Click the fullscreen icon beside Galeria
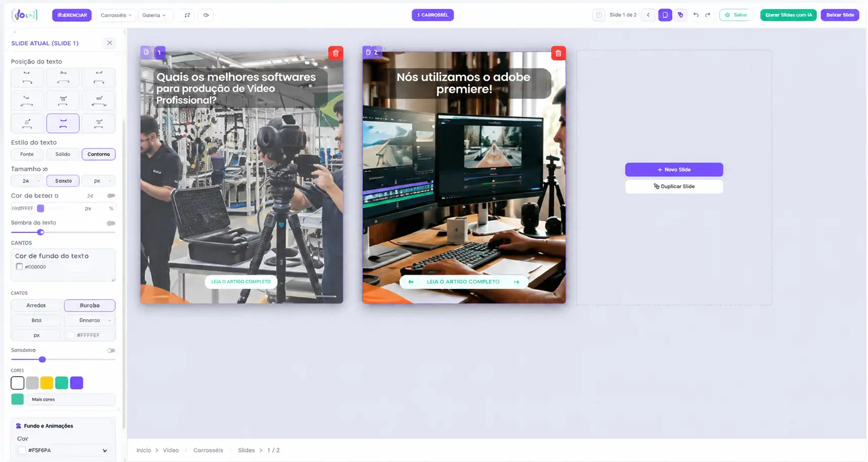Image resolution: width=868 pixels, height=462 pixels. coord(187,15)
